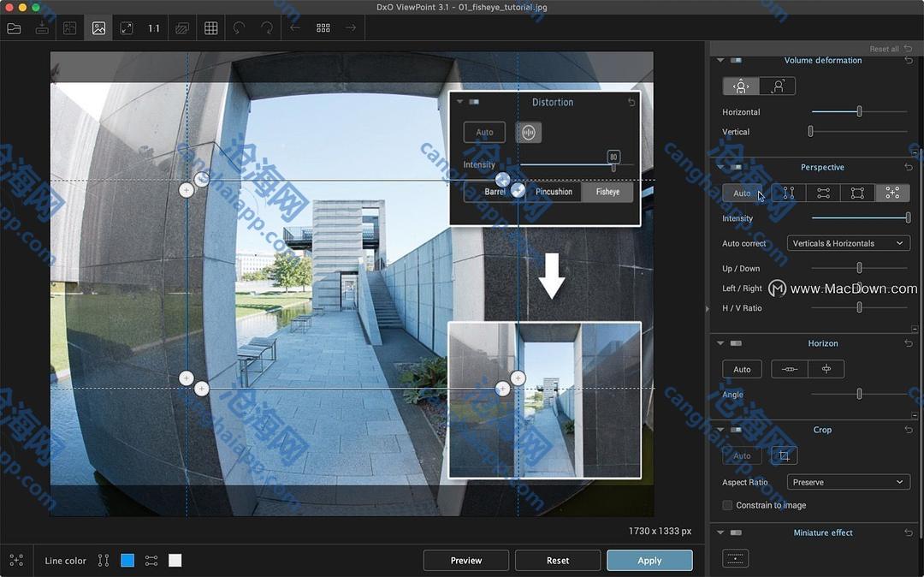
Task: Activate the Crop tool icon
Action: [784, 455]
